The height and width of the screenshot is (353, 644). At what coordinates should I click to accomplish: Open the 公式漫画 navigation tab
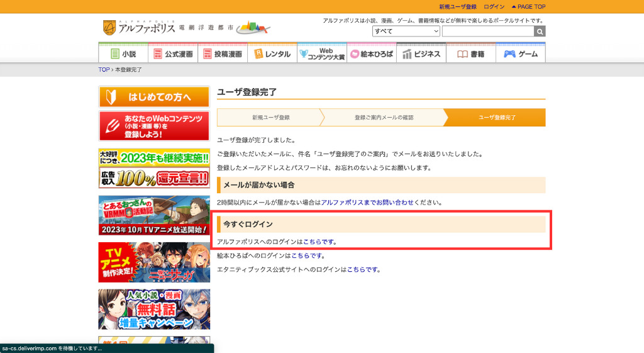click(x=173, y=53)
